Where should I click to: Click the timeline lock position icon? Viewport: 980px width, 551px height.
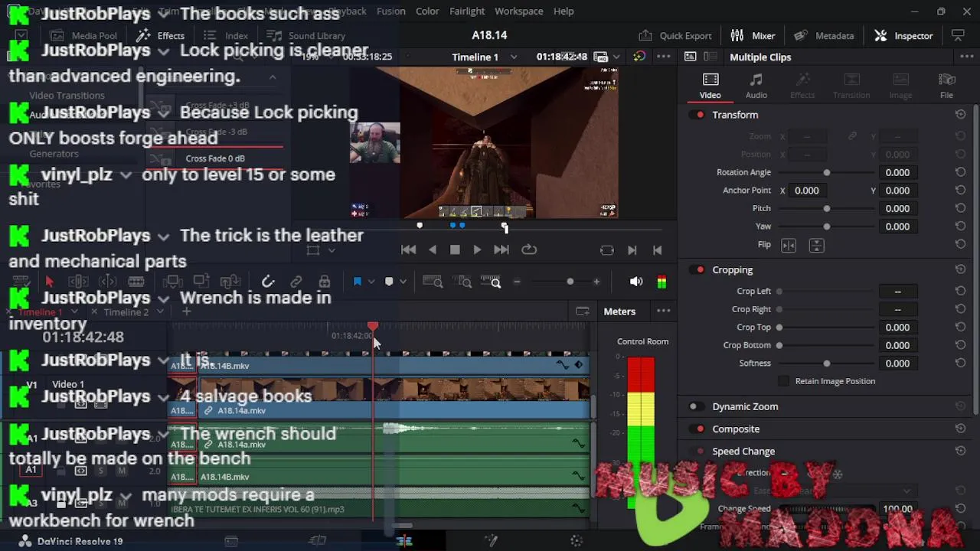tap(325, 282)
